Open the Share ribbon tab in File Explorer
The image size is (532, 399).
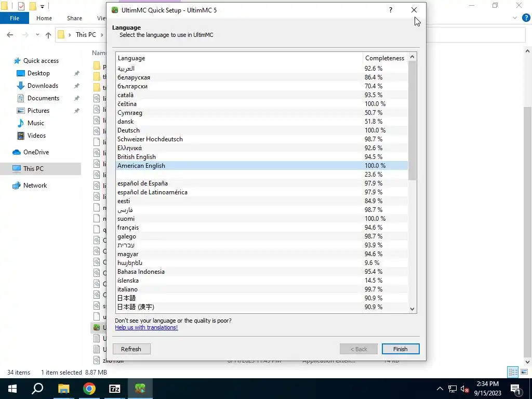74,18
